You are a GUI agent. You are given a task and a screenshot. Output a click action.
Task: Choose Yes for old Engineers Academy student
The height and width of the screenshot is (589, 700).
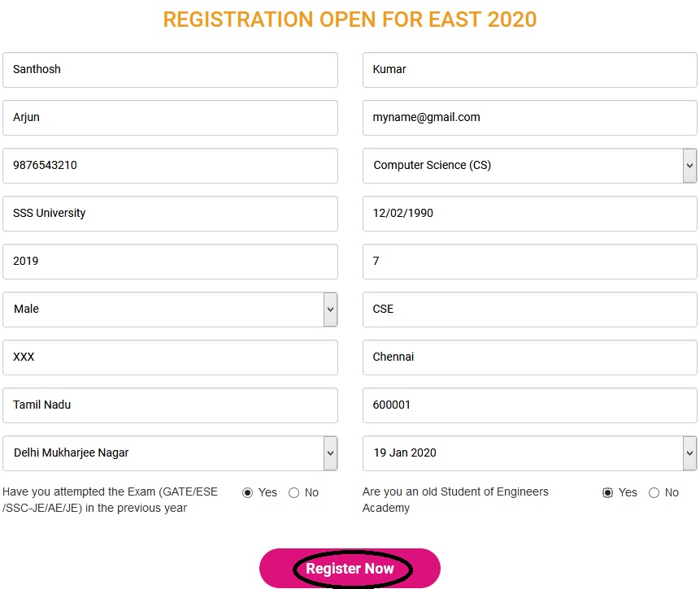pos(607,492)
